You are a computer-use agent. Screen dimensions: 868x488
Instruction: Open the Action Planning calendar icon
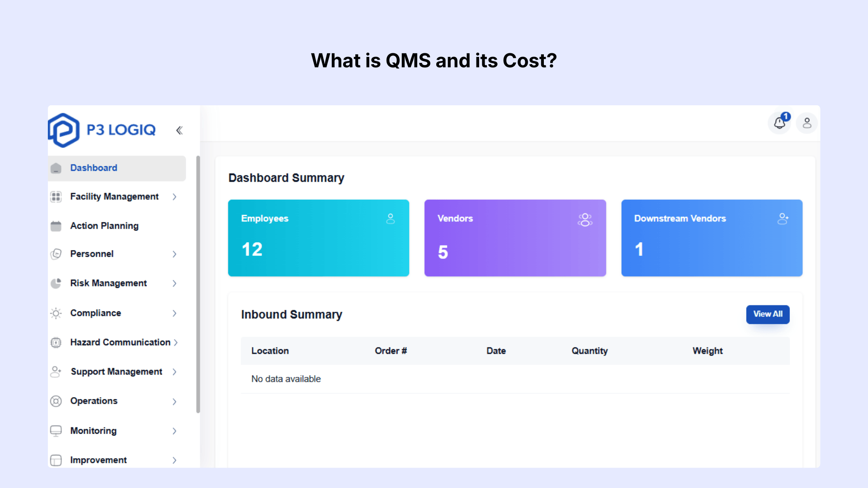[x=56, y=225]
